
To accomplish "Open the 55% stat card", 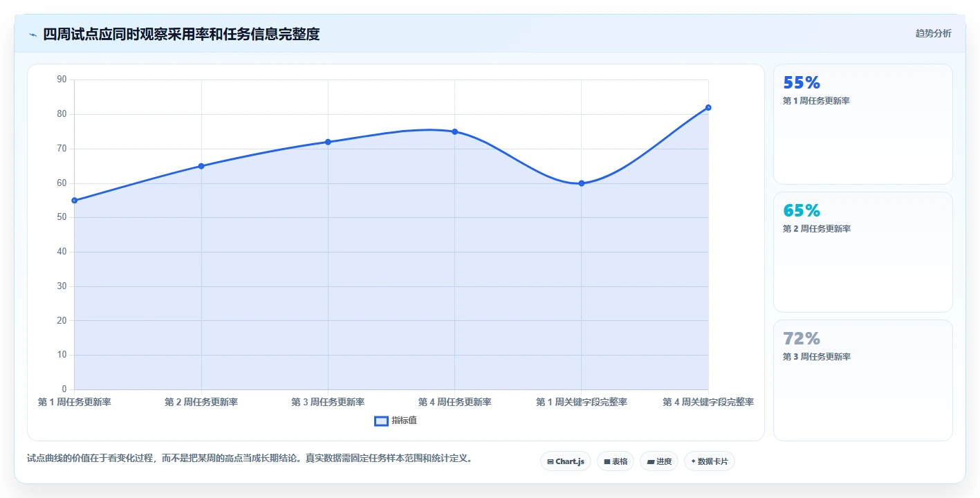I will (862, 124).
